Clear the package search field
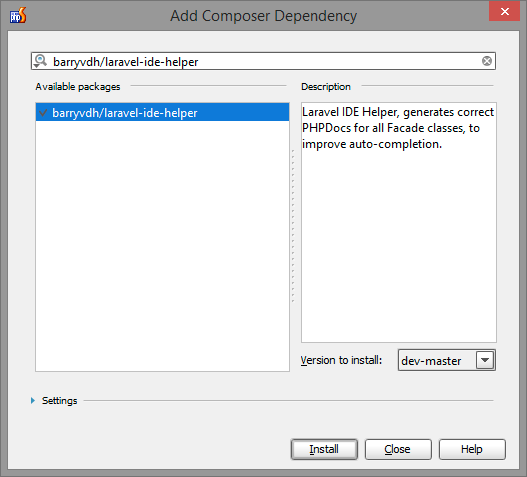 coord(487,61)
